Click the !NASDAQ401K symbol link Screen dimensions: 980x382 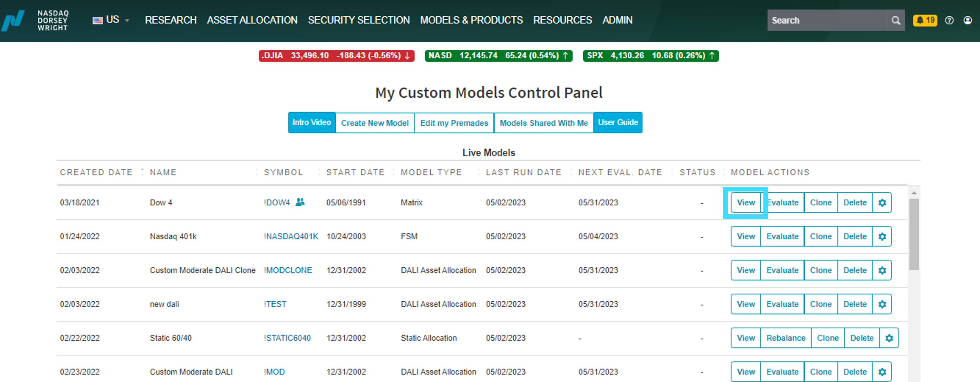tap(291, 236)
